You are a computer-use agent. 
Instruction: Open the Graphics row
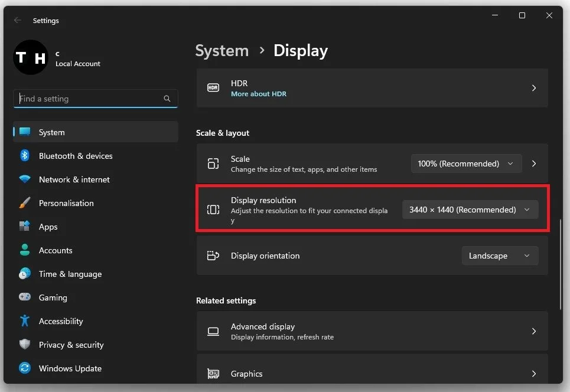pos(372,370)
